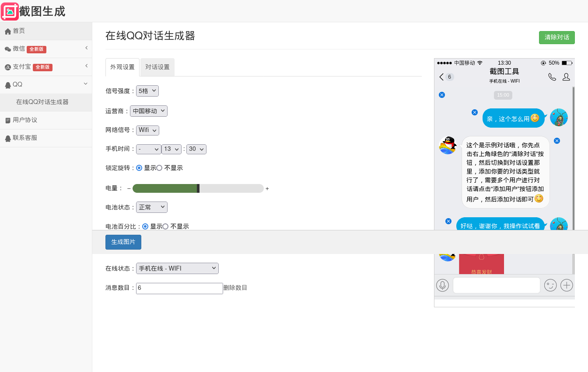Viewport: 588px width, 372px height.
Task: Click the contact profile icon in preview
Action: point(566,77)
